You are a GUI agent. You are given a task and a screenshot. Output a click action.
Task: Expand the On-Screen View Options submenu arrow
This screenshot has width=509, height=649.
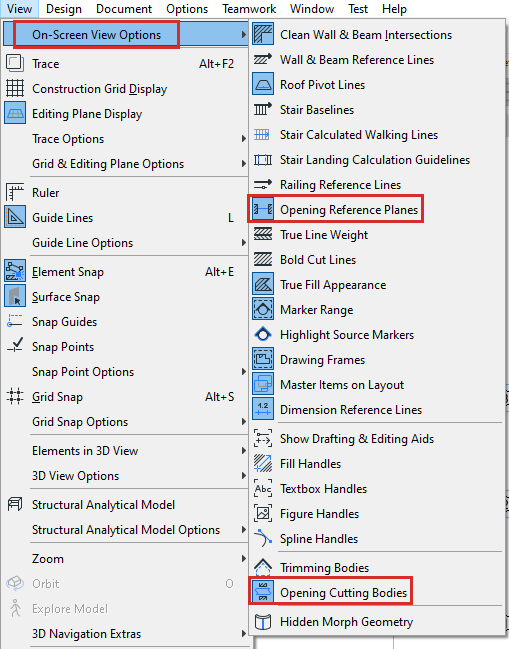[x=244, y=34]
